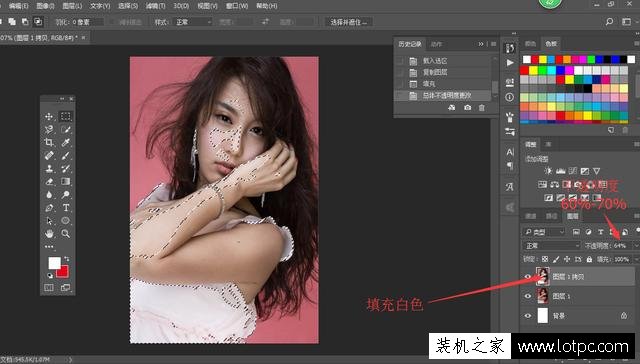Open the layer blend mode 正常 dropdown
Screen dimensions: 640x364
[x=552, y=246]
